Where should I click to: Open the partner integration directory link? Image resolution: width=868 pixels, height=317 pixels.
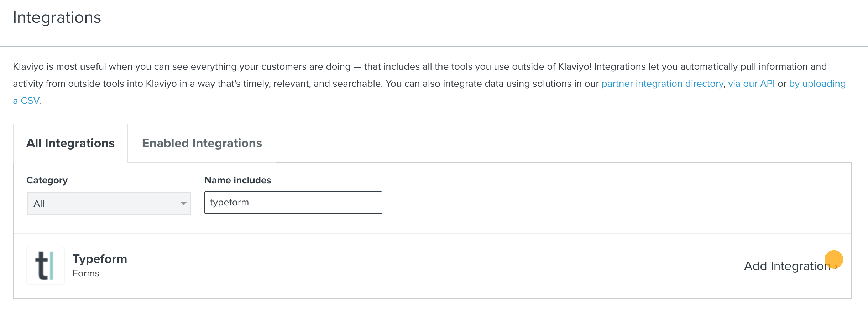click(662, 84)
